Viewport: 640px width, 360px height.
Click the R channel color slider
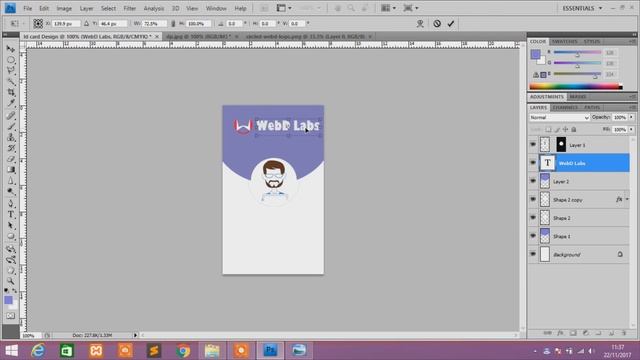tap(577, 53)
